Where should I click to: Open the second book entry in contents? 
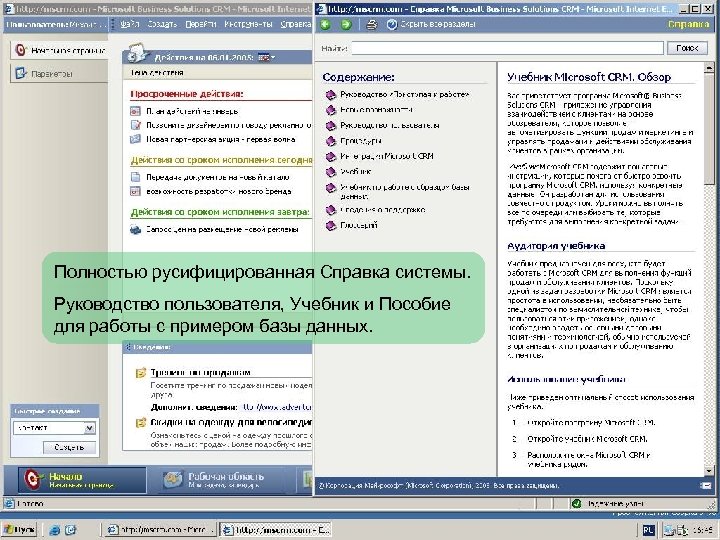(376, 110)
